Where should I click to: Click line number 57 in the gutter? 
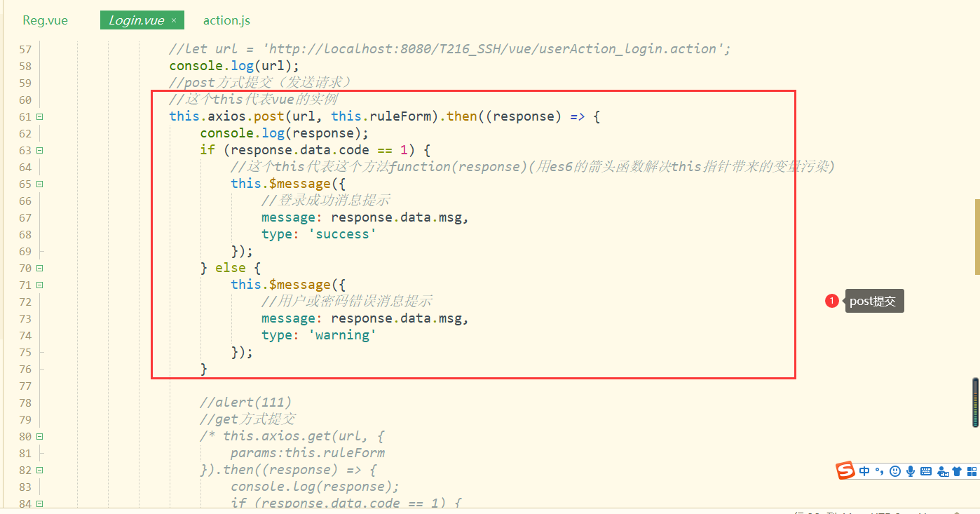pos(25,49)
